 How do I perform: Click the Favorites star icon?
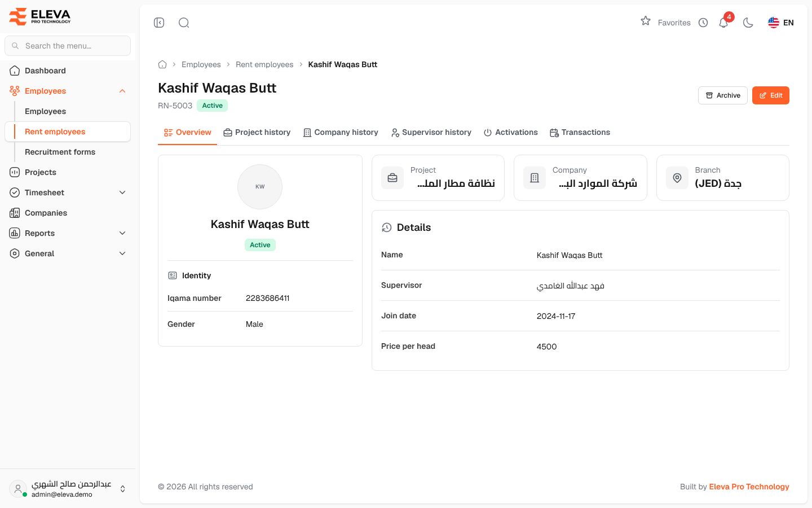[x=646, y=21]
